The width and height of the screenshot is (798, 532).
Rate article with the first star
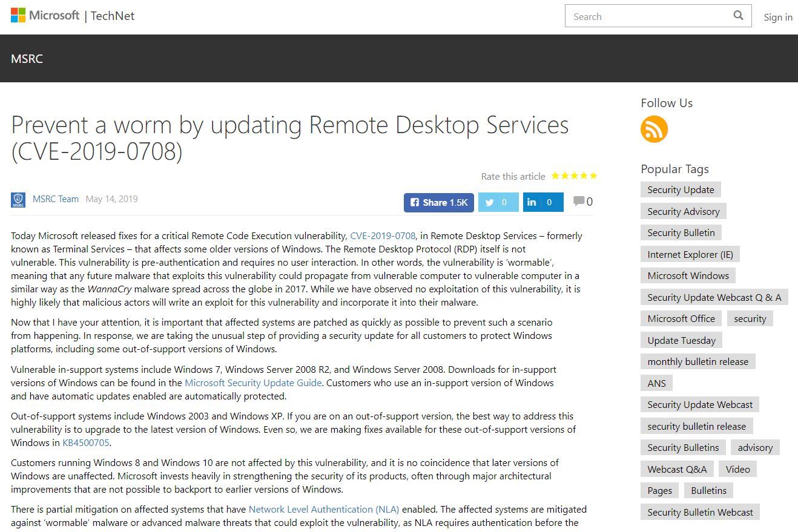pos(555,176)
